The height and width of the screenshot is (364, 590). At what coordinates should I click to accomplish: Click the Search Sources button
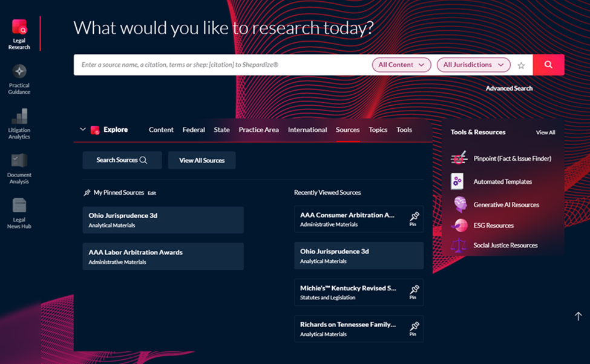coord(122,160)
